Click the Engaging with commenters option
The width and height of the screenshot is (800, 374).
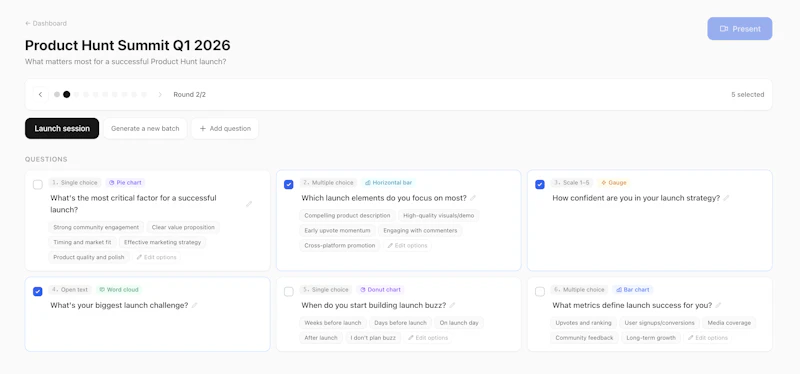point(420,231)
